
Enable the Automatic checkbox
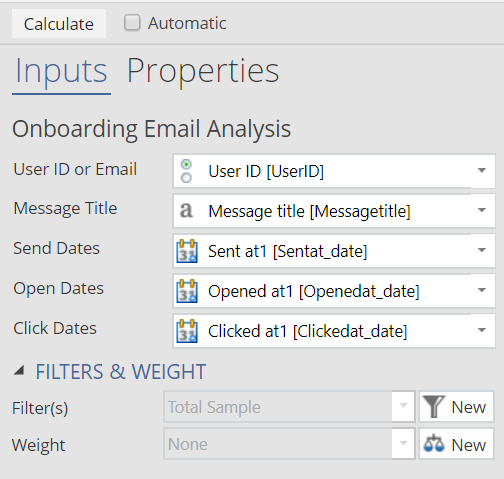pos(132,23)
